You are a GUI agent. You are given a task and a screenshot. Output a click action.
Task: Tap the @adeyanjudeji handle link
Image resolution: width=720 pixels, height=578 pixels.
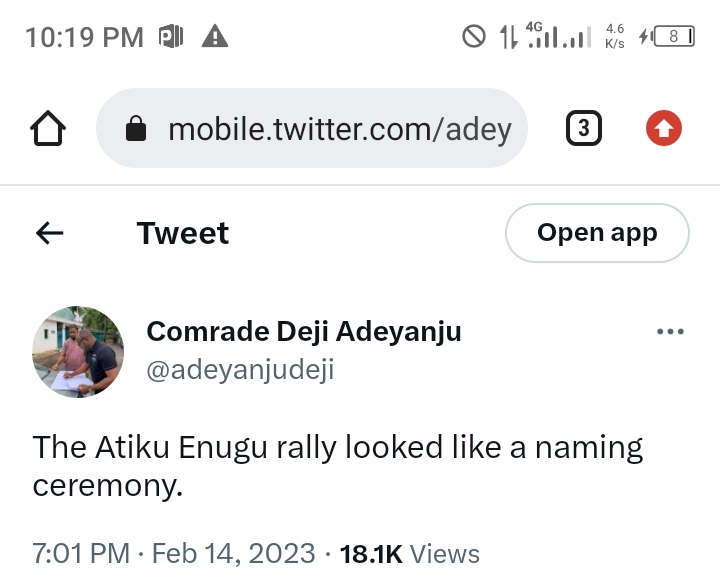240,370
